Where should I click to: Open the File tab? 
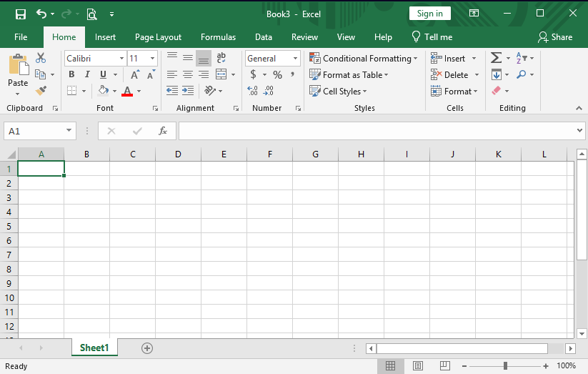(x=21, y=36)
